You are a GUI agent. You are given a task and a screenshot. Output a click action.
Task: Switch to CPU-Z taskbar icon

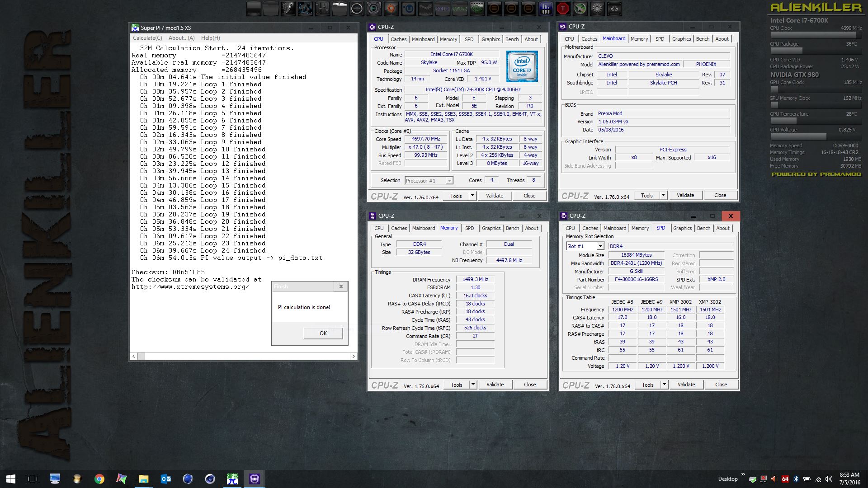(x=254, y=479)
